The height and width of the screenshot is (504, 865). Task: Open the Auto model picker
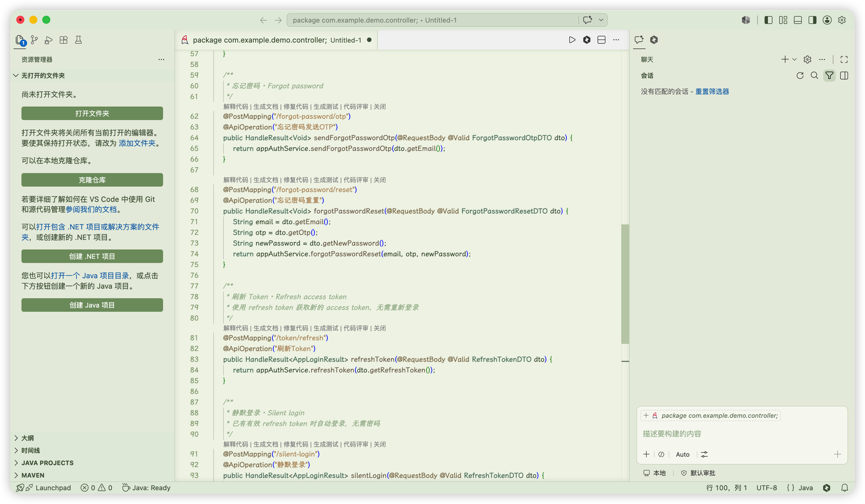(682, 454)
